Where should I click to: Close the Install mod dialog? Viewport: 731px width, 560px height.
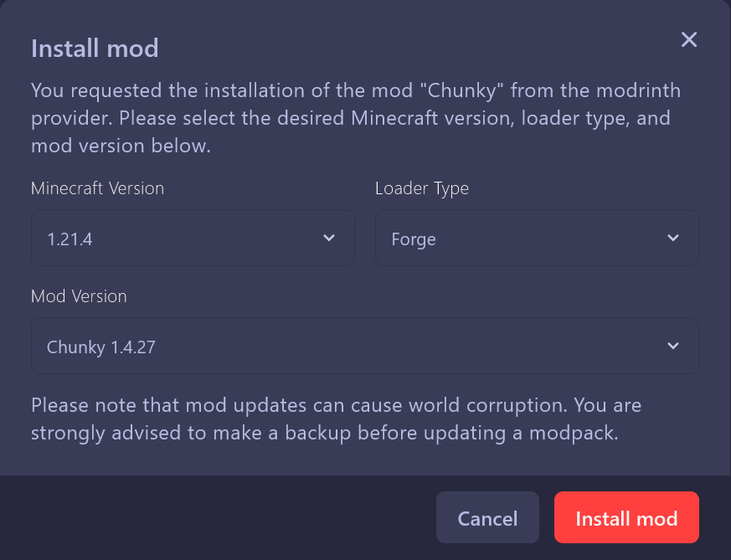point(689,39)
